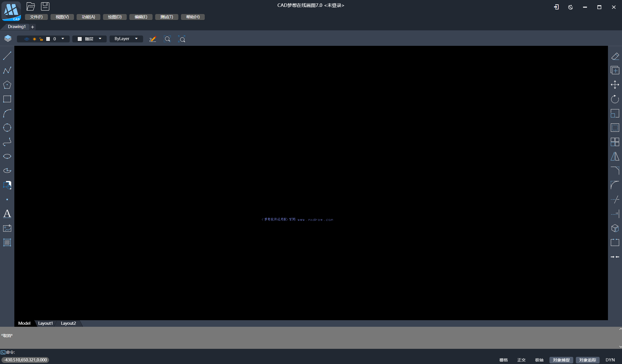Open the 随层 color dropdown

point(100,39)
